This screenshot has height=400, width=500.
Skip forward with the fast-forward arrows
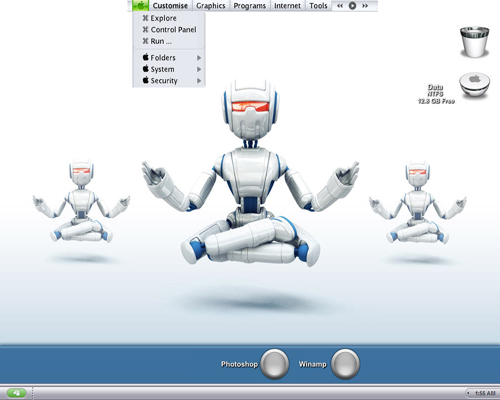click(x=365, y=6)
